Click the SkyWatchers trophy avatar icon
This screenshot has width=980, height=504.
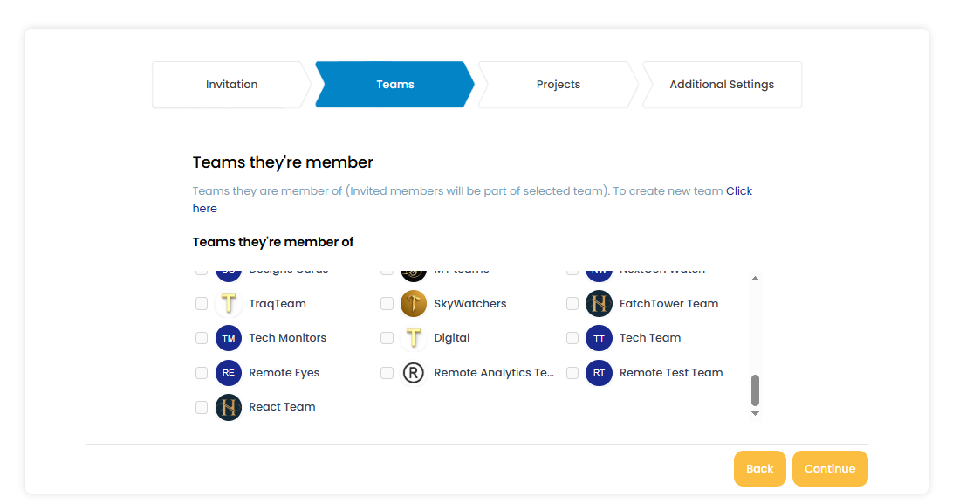click(412, 303)
